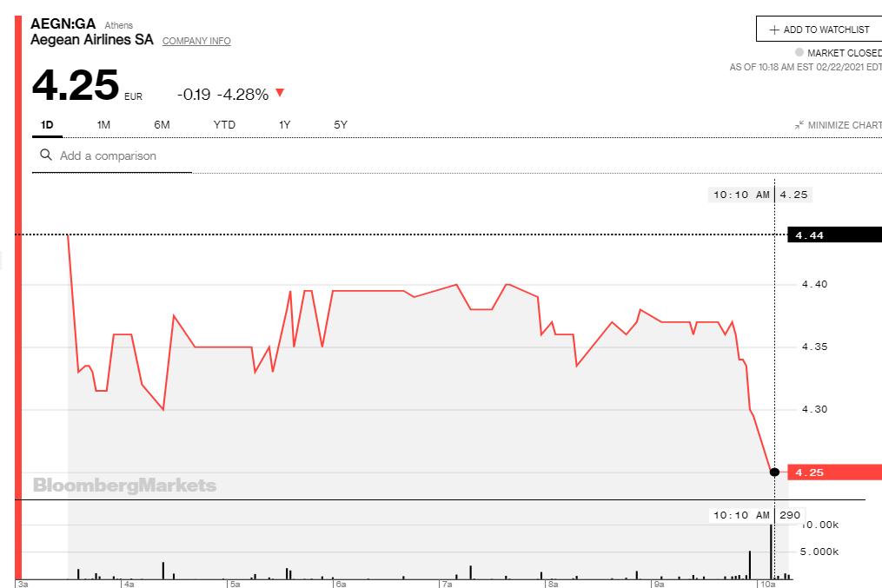Select the 1D time range tab
Image resolution: width=882 pixels, height=588 pixels.
(47, 125)
